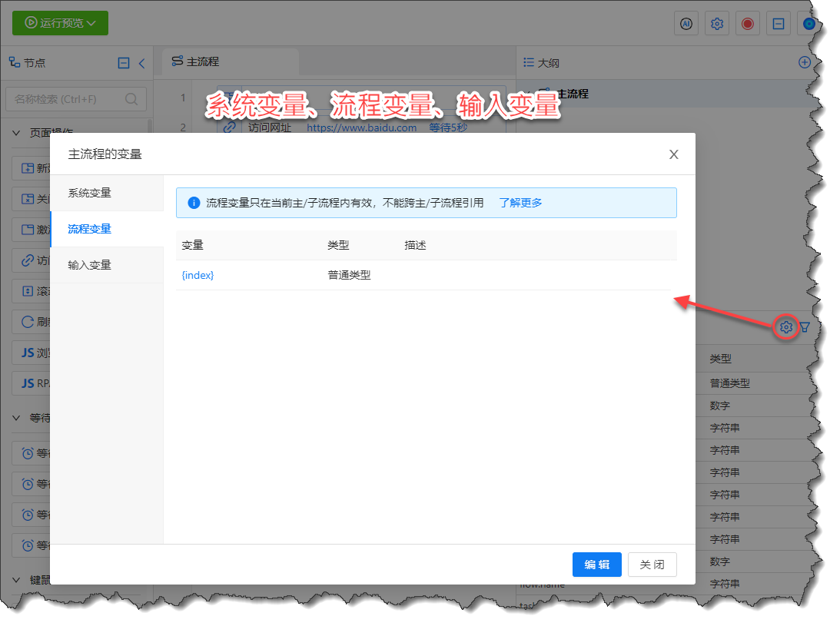This screenshot has width=840, height=626.
Task: Click the 关闭 button
Action: (x=652, y=565)
